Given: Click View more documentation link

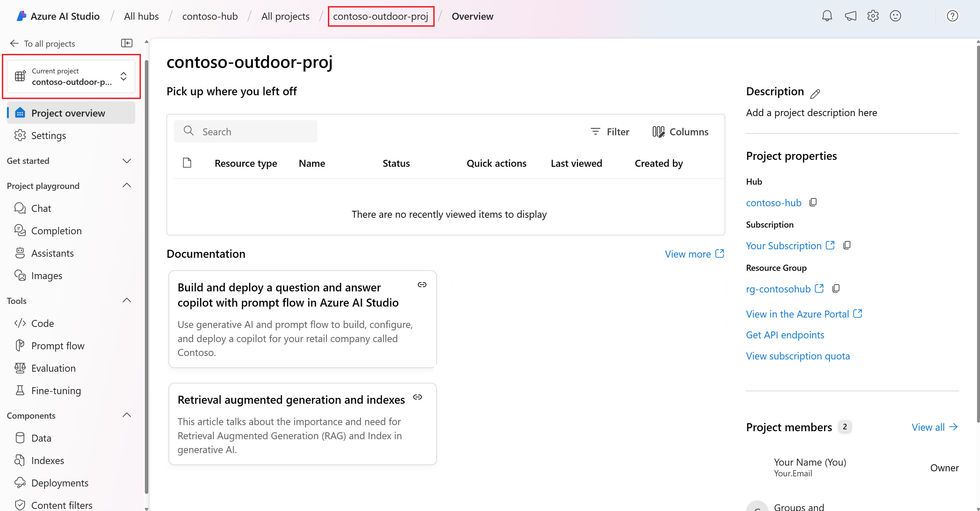Looking at the screenshot, I should tap(694, 254).
